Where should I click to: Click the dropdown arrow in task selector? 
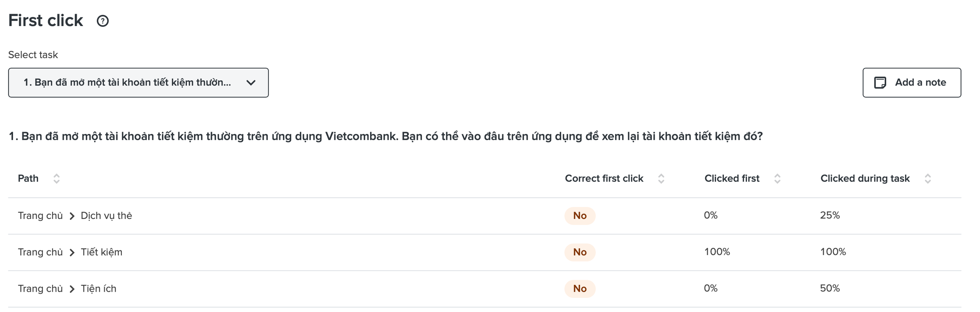(251, 83)
